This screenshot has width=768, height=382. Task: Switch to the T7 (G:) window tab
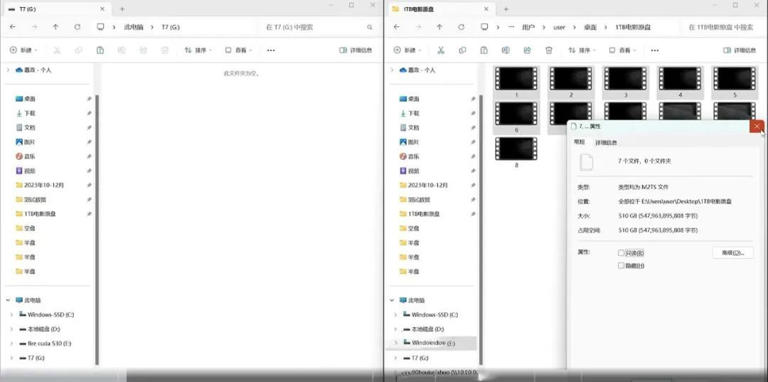click(55, 9)
